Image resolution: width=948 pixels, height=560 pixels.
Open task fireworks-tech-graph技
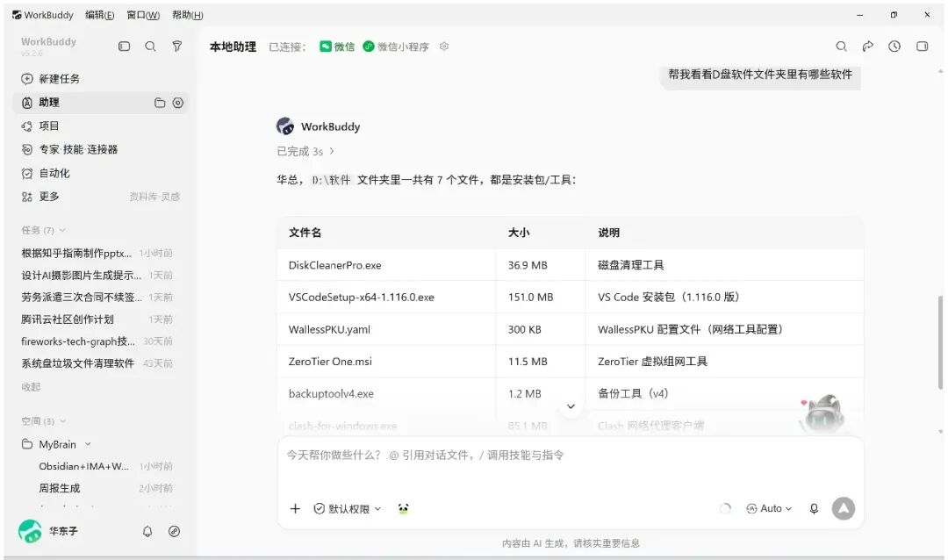pos(97,341)
